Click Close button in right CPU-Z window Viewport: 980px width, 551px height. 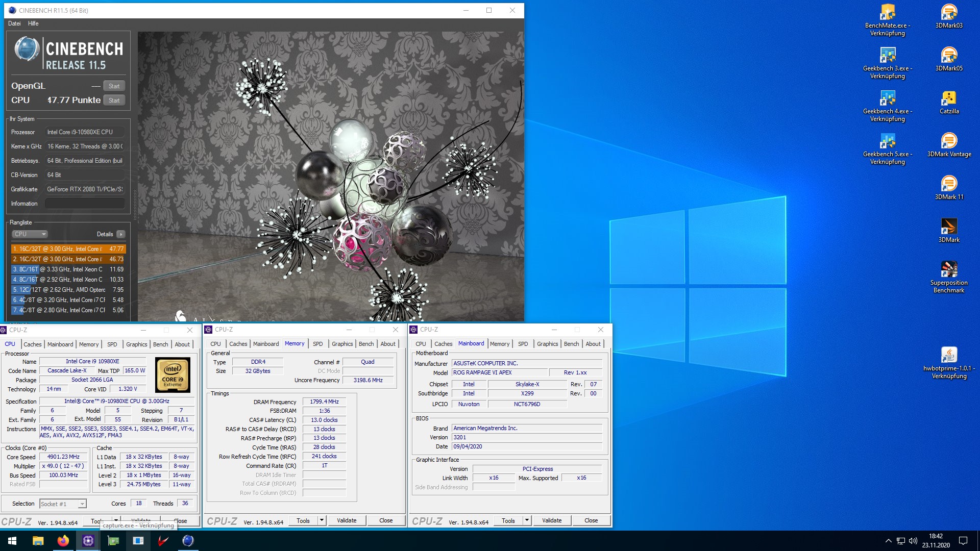pyautogui.click(x=591, y=521)
